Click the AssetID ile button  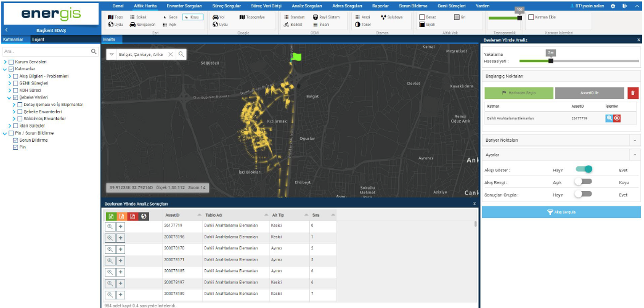589,93
